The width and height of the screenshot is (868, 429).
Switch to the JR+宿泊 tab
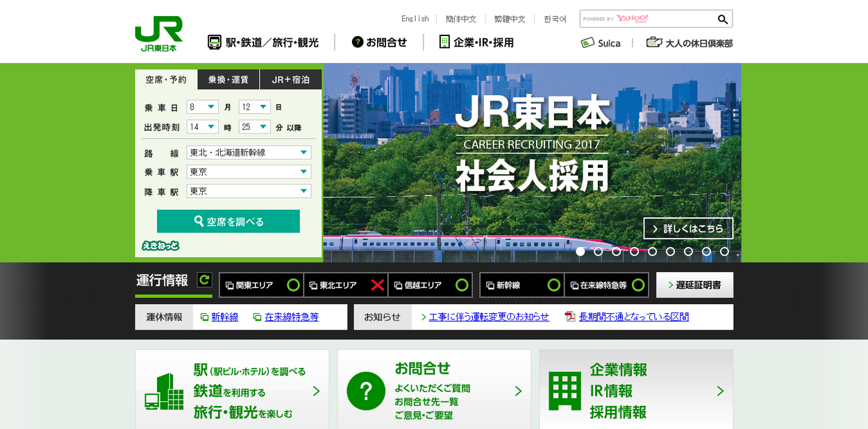290,80
